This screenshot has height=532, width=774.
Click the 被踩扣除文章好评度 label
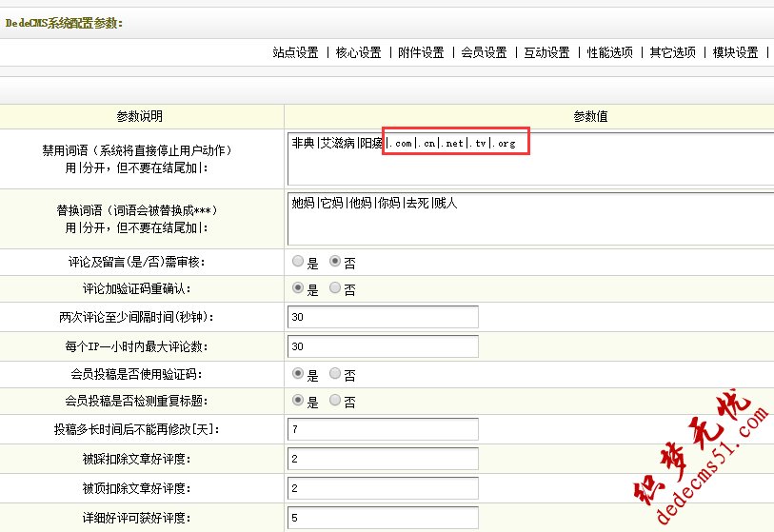click(137, 459)
